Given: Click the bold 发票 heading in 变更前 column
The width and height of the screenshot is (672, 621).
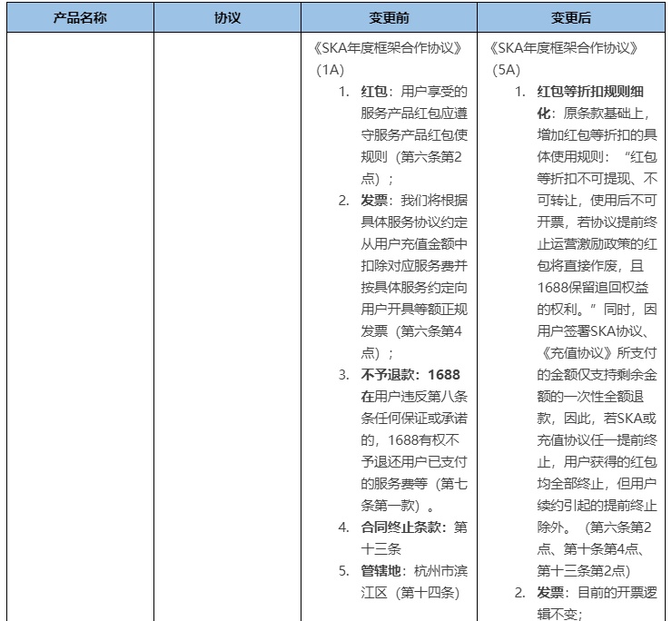Looking at the screenshot, I should [x=374, y=201].
